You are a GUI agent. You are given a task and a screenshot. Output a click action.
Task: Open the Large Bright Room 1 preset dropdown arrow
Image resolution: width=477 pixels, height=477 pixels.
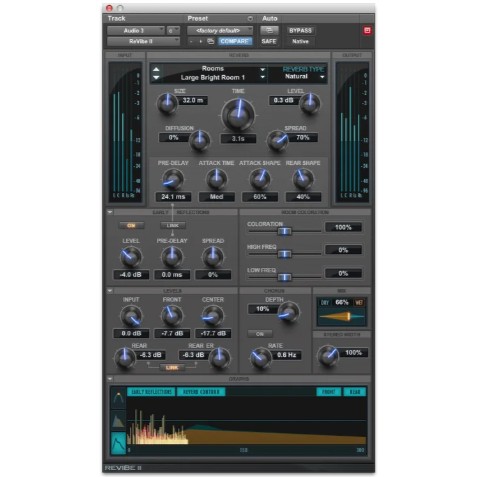click(x=263, y=77)
